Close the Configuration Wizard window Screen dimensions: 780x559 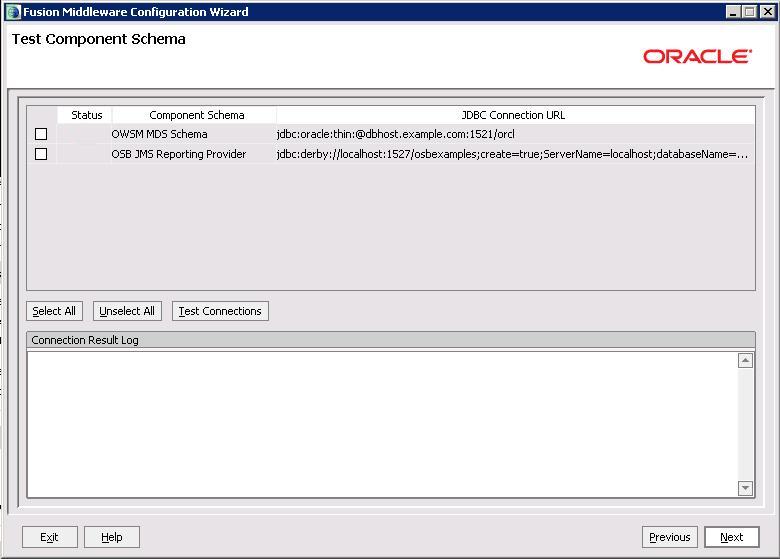768,12
